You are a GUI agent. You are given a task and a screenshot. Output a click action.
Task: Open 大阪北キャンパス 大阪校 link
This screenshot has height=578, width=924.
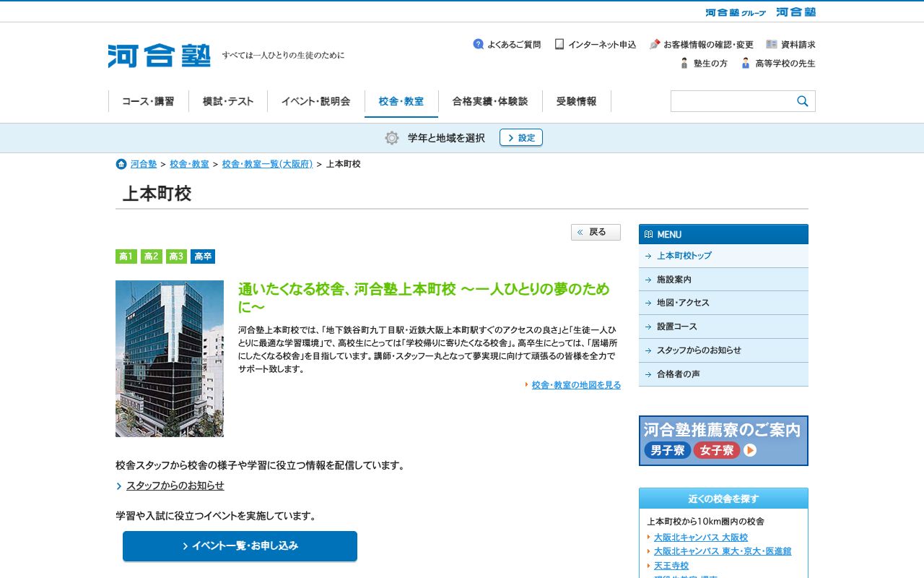pos(701,538)
